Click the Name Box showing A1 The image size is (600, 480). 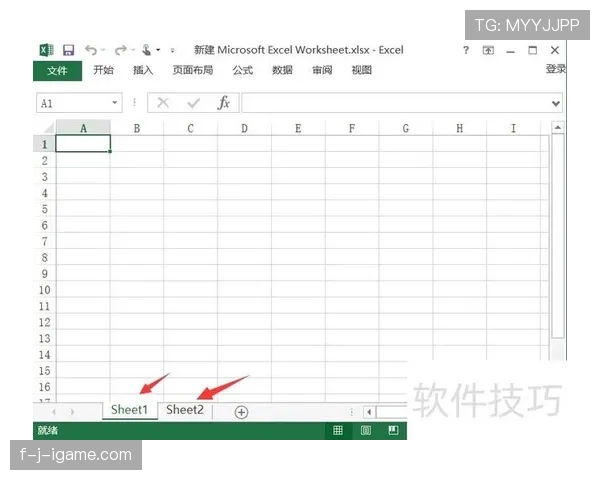tap(79, 103)
